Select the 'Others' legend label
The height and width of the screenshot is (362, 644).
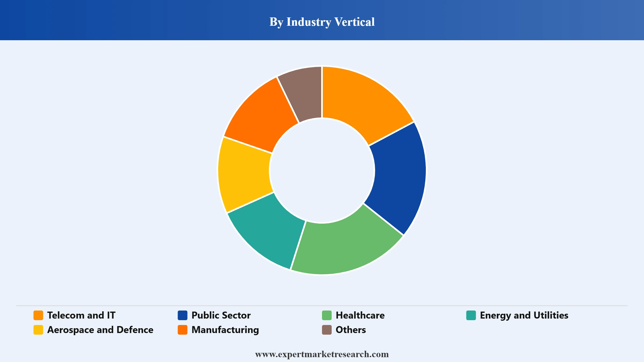(351, 330)
